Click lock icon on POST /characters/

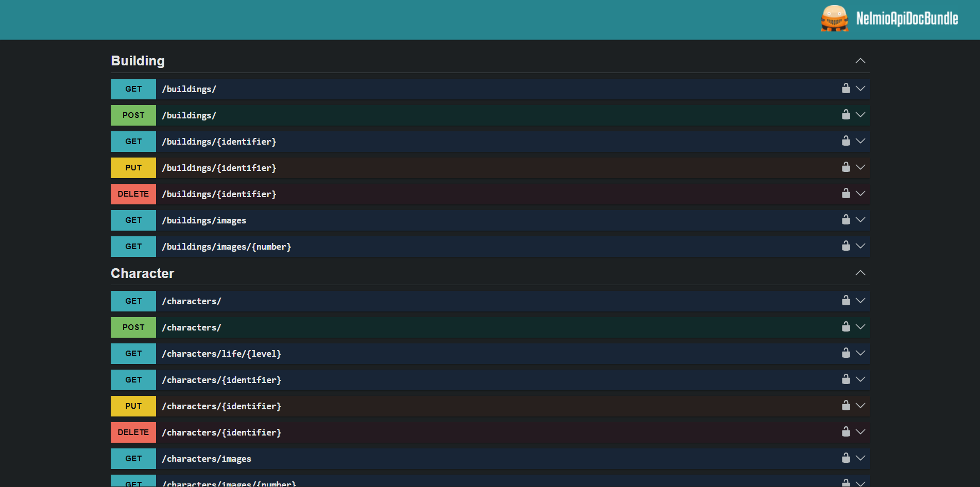846,326
